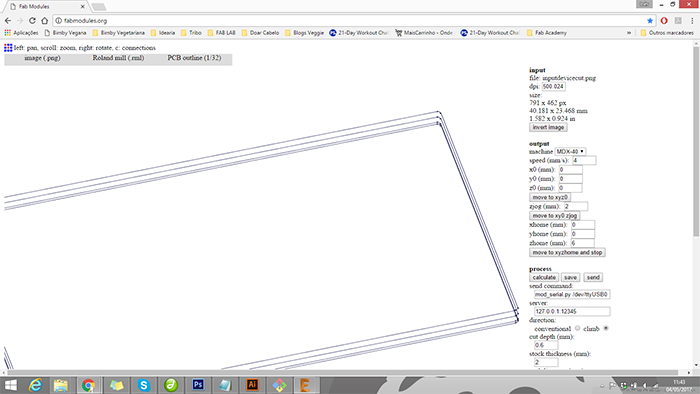Viewport: 700px width, 394px height.
Task: Click the calculate button
Action: tap(544, 278)
